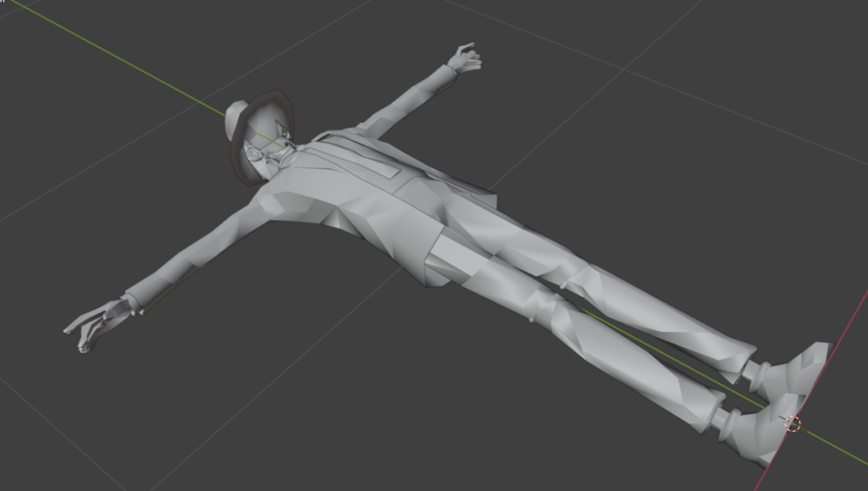The image size is (868, 491).
Task: Click the foreground hand with curled fingers
Action: (x=97, y=326)
